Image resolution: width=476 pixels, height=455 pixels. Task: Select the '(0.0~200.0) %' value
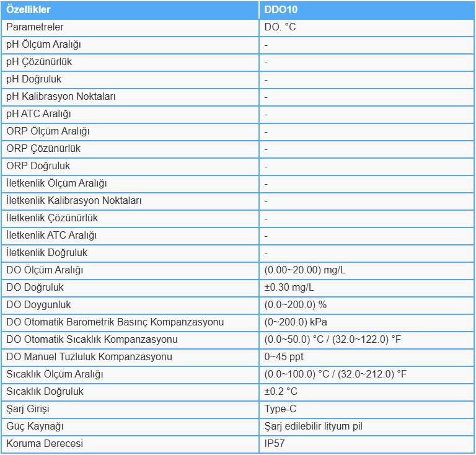(296, 305)
